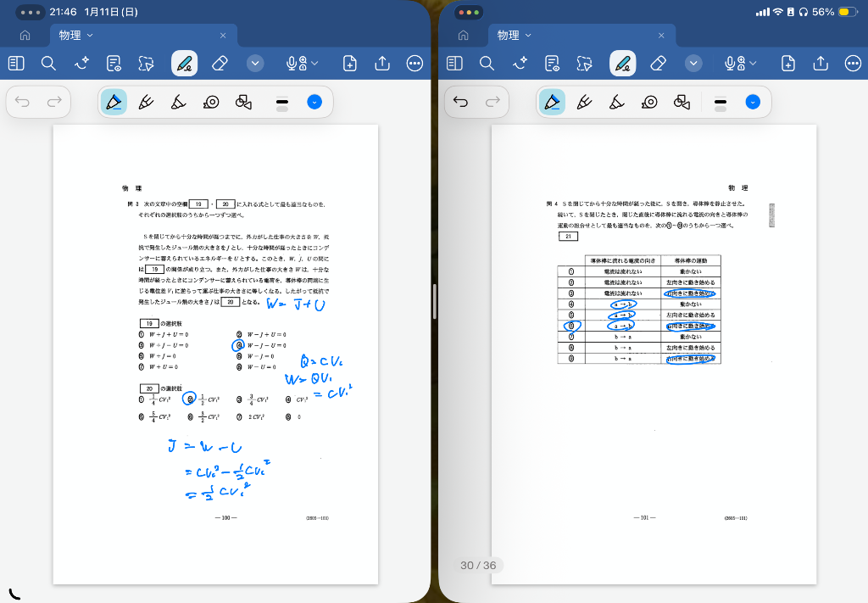Select the lasso selection tool in left window
The height and width of the screenshot is (603, 868).
147,64
